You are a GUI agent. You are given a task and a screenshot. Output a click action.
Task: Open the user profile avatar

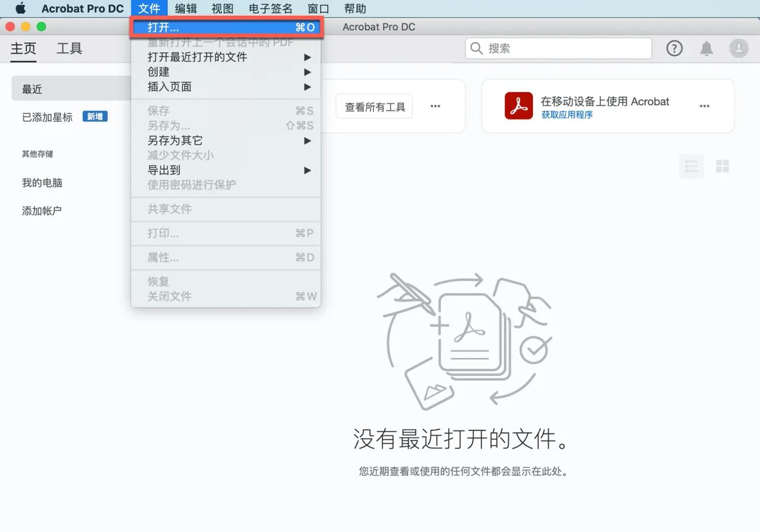(x=739, y=49)
